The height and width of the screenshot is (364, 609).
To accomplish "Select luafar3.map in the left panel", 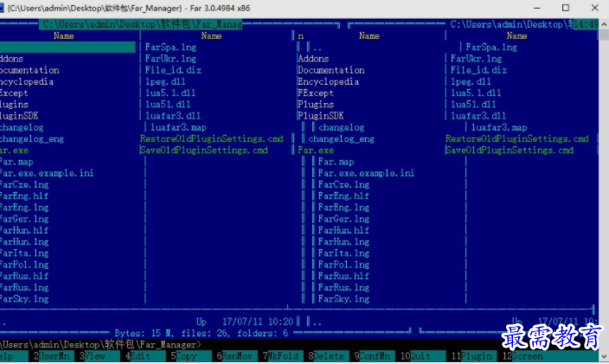I will coord(178,128).
